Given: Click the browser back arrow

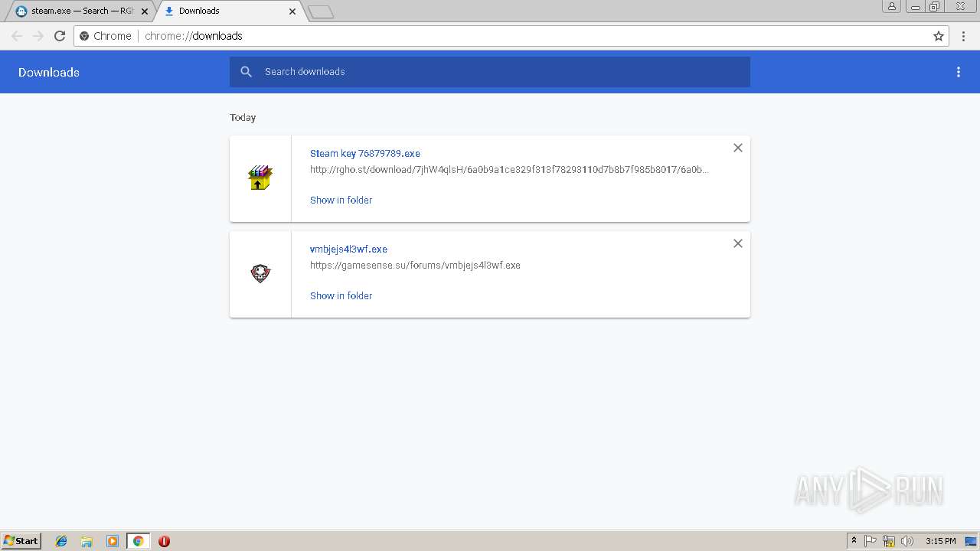Looking at the screenshot, I should (17, 36).
